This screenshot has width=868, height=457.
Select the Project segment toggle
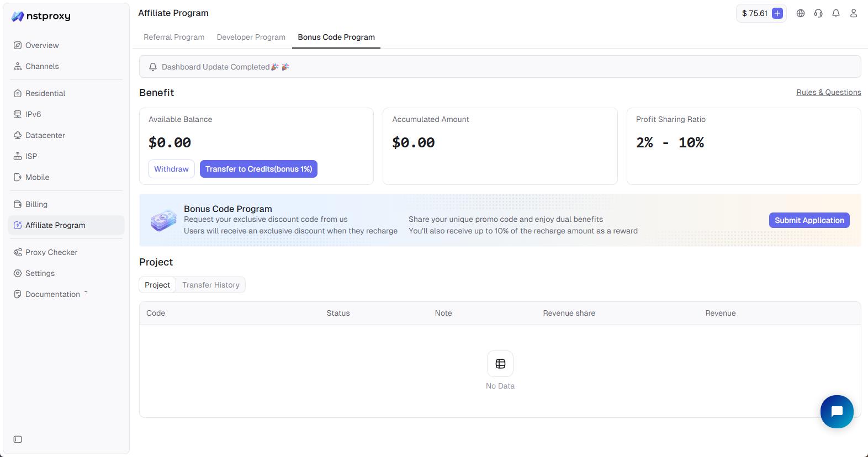[157, 285]
